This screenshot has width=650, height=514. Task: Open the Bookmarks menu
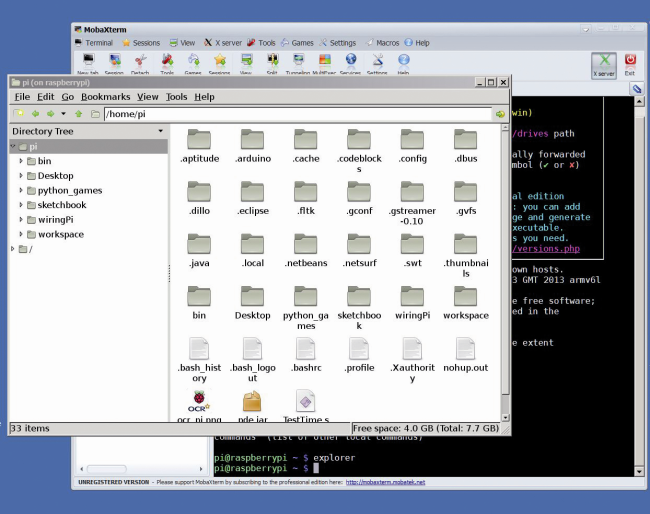pyautogui.click(x=105, y=97)
